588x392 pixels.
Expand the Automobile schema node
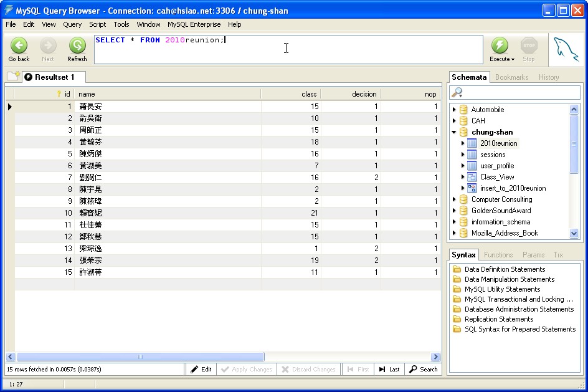[454, 110]
